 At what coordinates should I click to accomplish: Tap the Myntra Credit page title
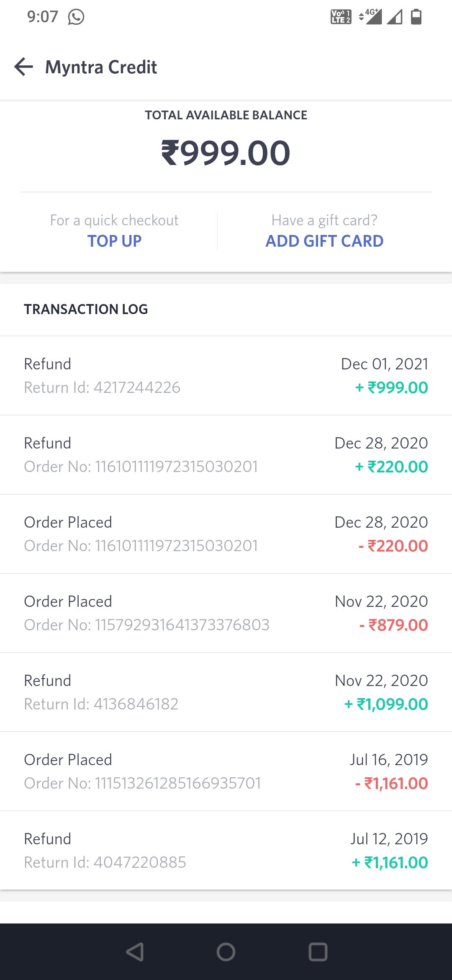101,67
